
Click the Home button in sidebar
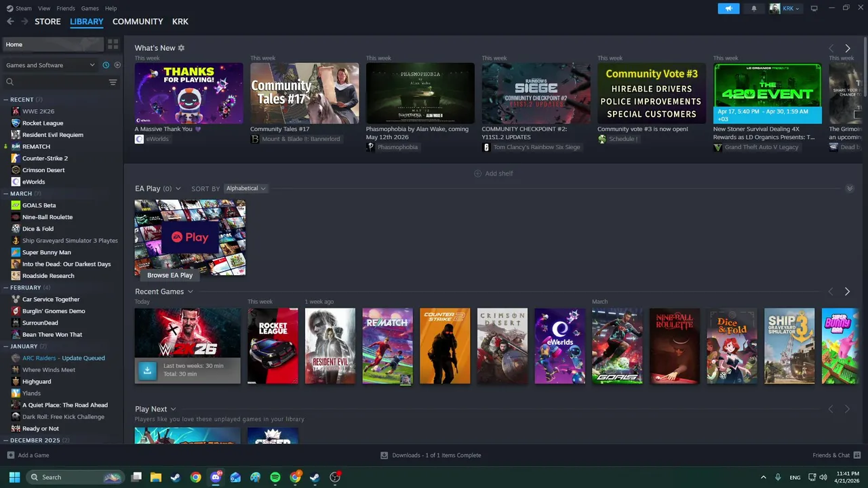click(53, 44)
